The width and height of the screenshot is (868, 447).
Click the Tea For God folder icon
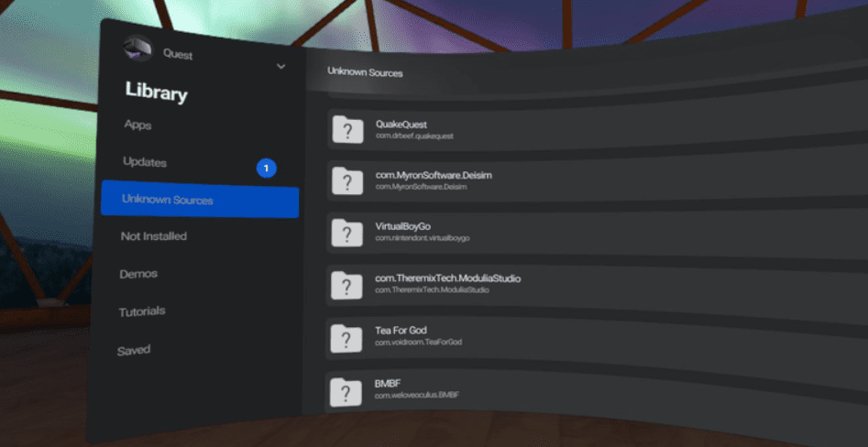[x=346, y=337]
